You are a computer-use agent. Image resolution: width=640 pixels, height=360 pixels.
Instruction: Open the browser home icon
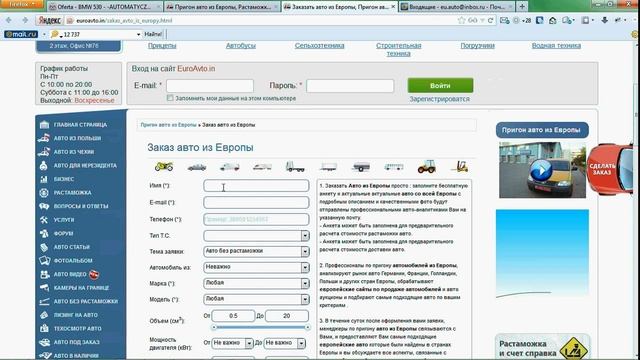point(553,20)
